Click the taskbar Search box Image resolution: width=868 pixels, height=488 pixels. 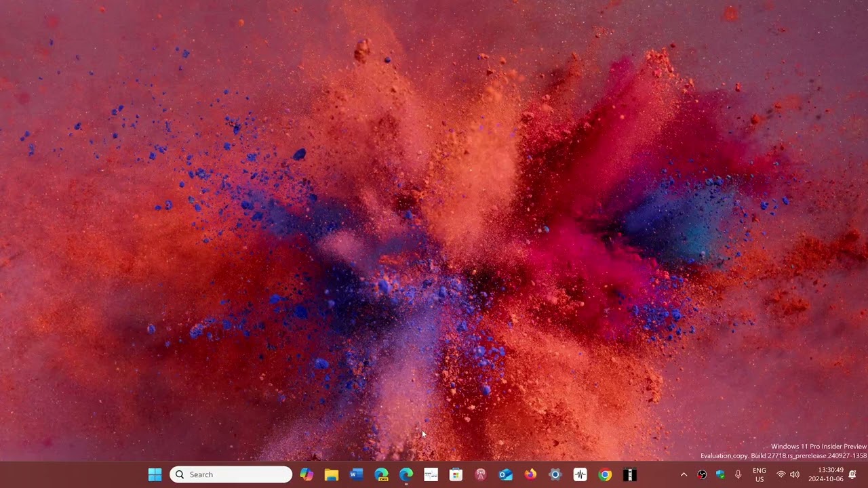click(x=231, y=474)
